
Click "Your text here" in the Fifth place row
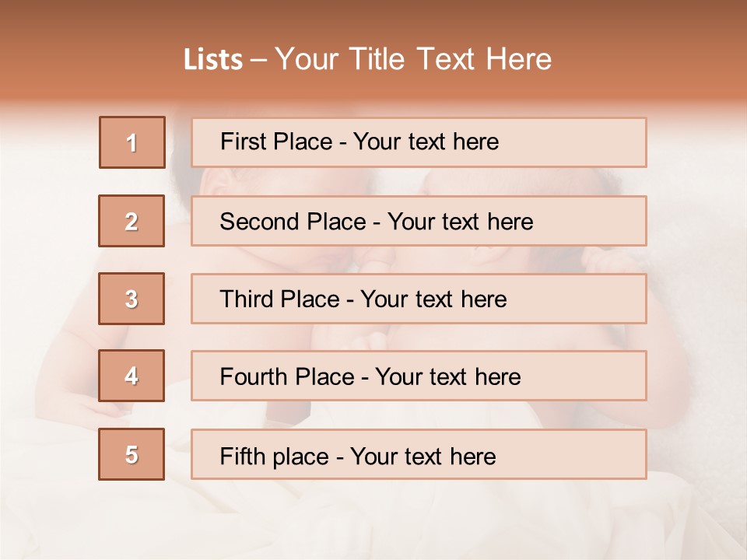point(423,456)
